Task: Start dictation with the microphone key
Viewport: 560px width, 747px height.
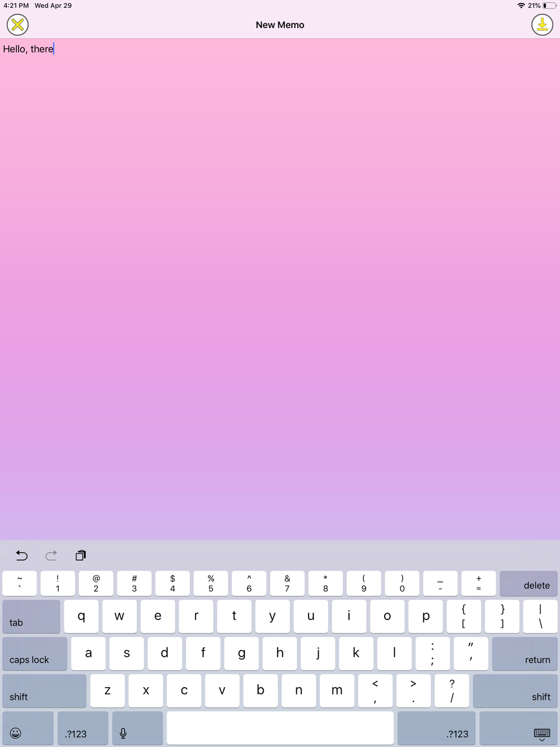Action: 138,728
